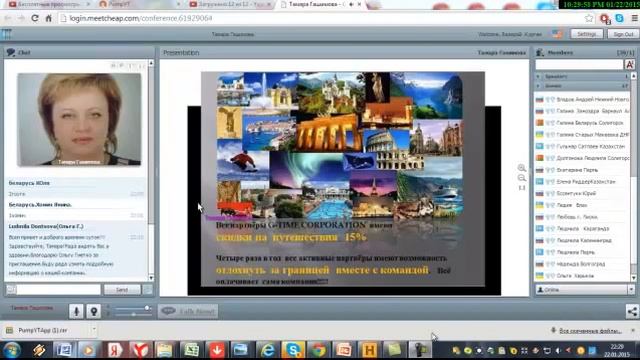Viewport: 640px width, 360px height.
Task: Bookmark the page with the star icon
Action: tap(589, 18)
